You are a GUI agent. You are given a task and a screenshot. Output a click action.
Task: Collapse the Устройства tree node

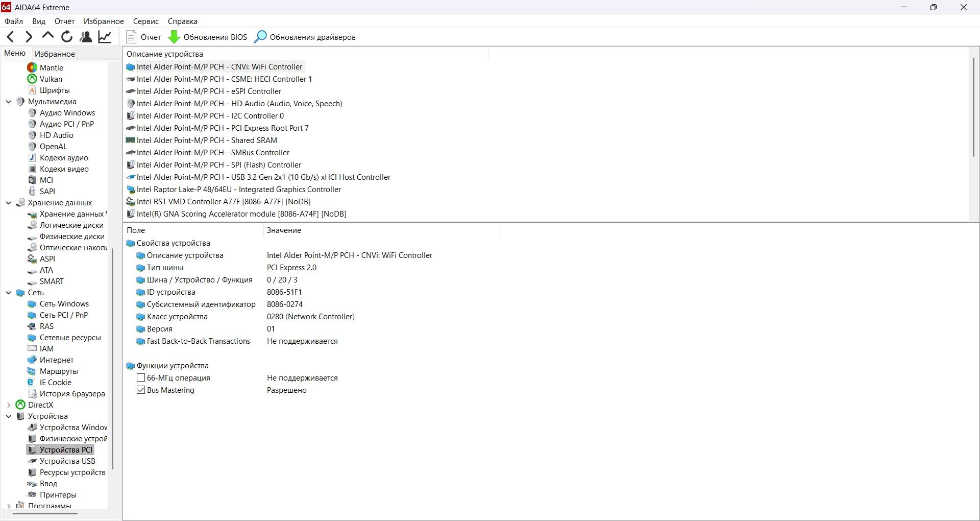[9, 416]
